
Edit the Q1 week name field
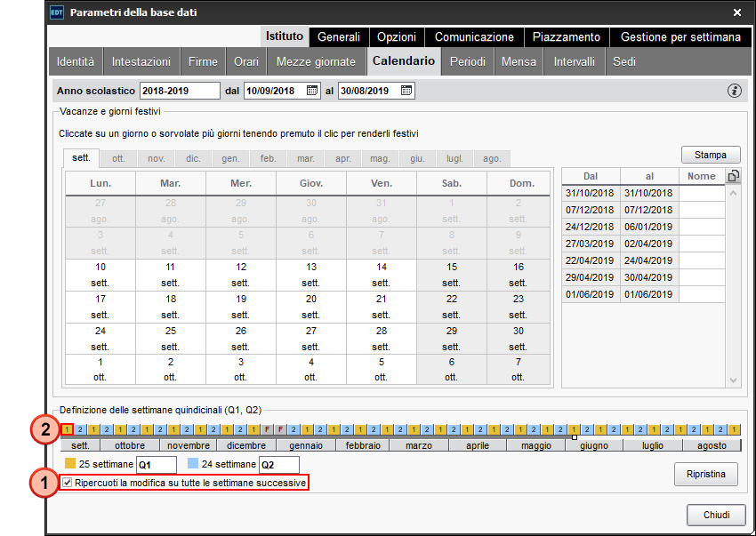pos(157,465)
